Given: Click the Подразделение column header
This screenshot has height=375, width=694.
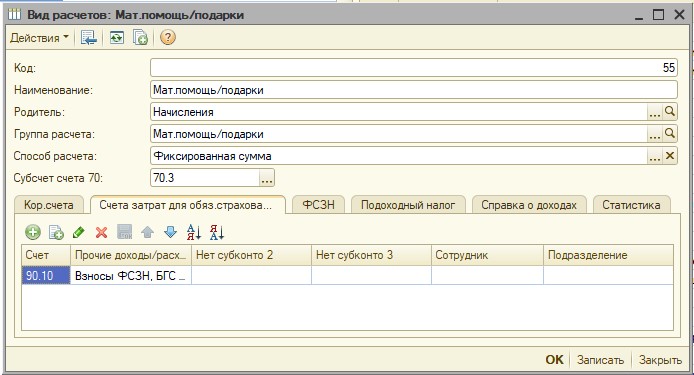Looking at the screenshot, I should (x=609, y=255).
